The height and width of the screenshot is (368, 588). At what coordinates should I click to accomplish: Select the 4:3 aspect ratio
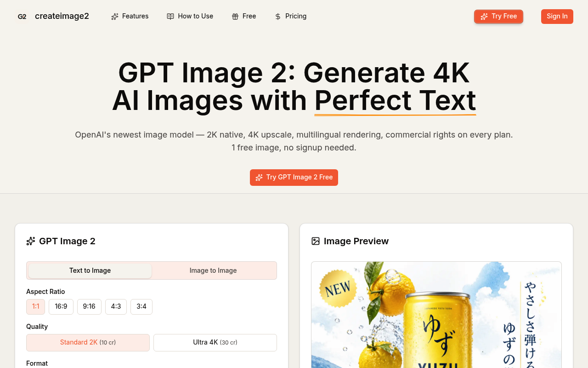[x=116, y=307]
